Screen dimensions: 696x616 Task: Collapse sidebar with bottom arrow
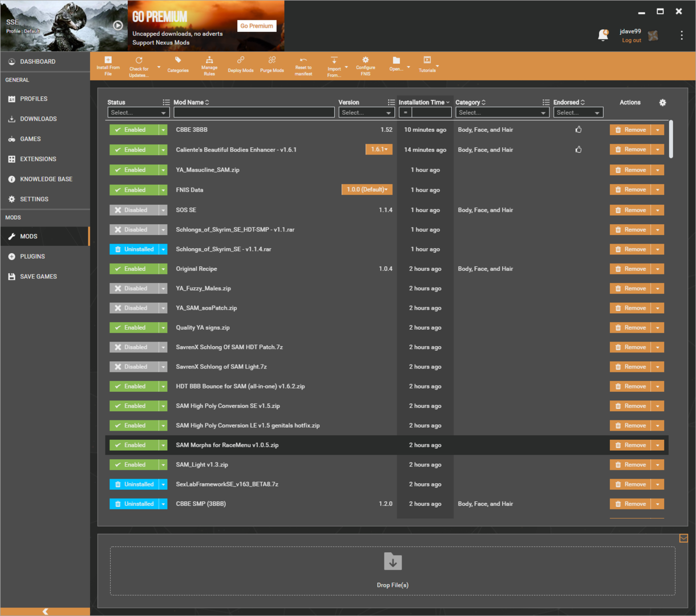[x=45, y=611]
